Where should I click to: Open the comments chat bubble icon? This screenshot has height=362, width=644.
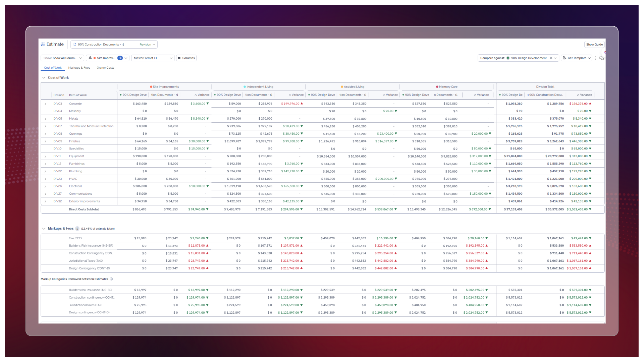click(x=601, y=58)
